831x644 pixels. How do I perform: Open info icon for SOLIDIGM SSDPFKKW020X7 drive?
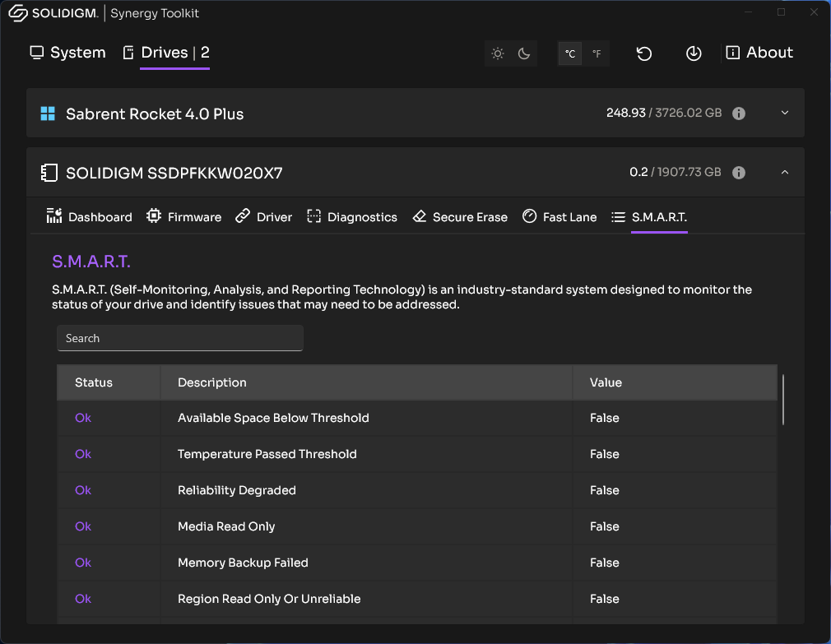click(x=739, y=173)
